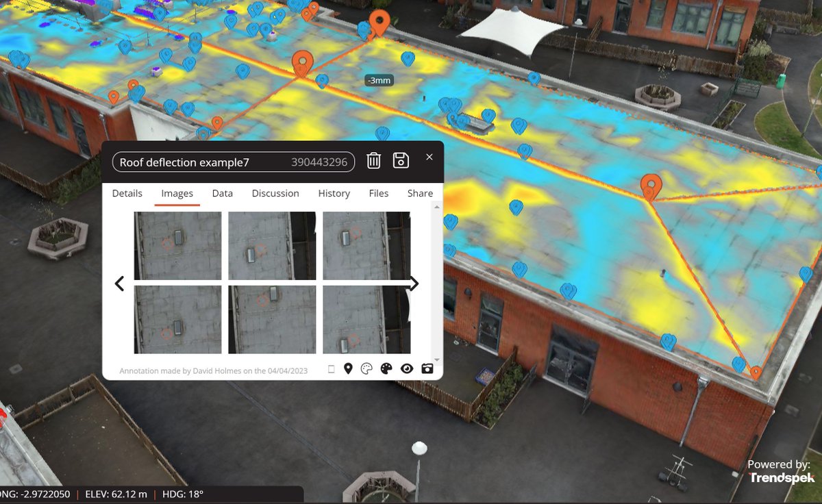Select the -3mm measurement label on roof
The image size is (822, 504).
[x=379, y=81]
